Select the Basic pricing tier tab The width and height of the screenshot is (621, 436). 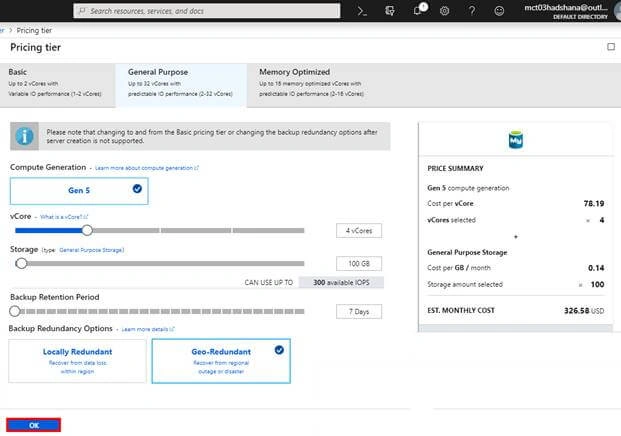pyautogui.click(x=57, y=85)
